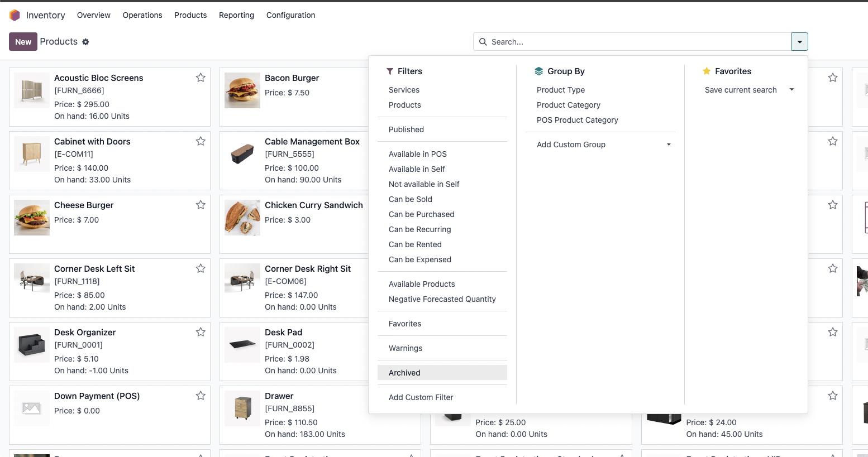The image size is (868, 457).
Task: Filter by Available in POS
Action: point(442,154)
